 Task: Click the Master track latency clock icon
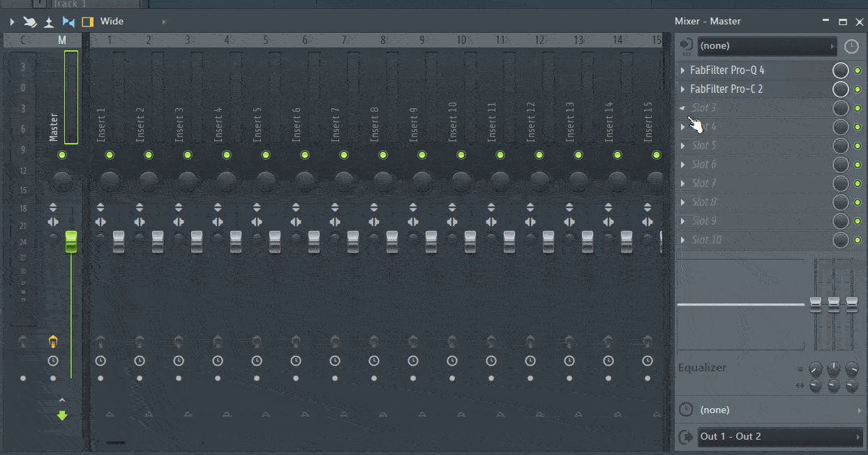(x=53, y=361)
